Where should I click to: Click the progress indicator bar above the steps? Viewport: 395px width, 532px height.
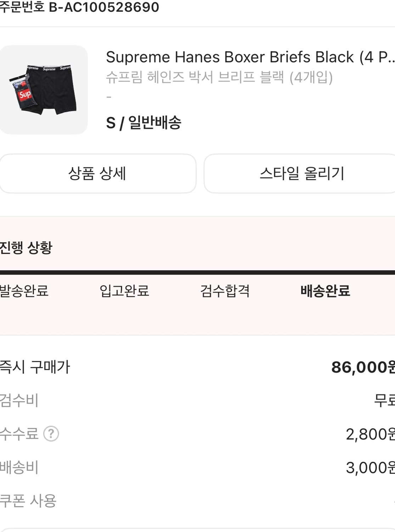click(x=197, y=272)
